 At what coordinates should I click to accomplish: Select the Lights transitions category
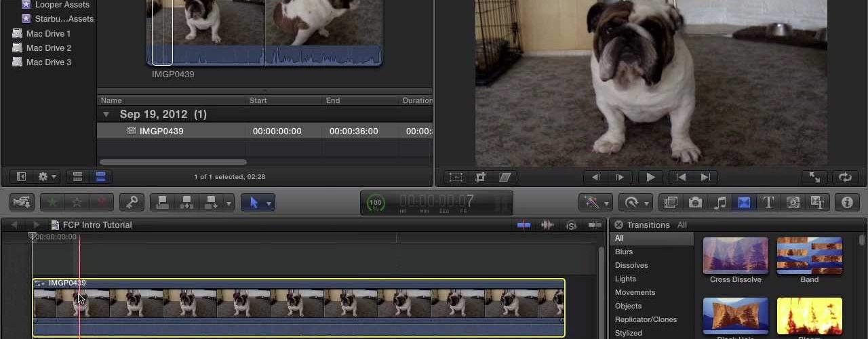652,279
